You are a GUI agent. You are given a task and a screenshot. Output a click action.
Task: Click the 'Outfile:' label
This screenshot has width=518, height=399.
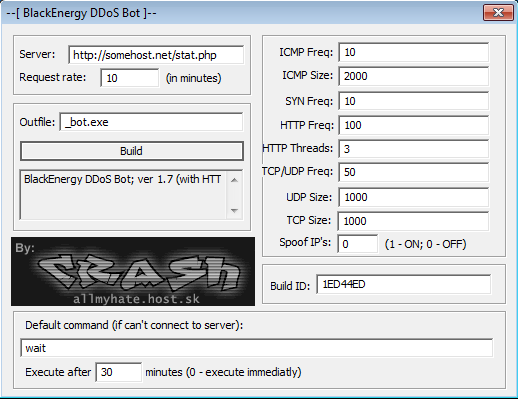coord(37,122)
